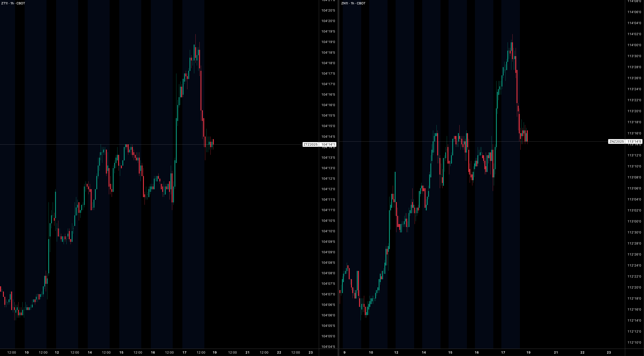644x356 pixels.
Task: Click date 17 on left chart time axis
Action: [184, 352]
